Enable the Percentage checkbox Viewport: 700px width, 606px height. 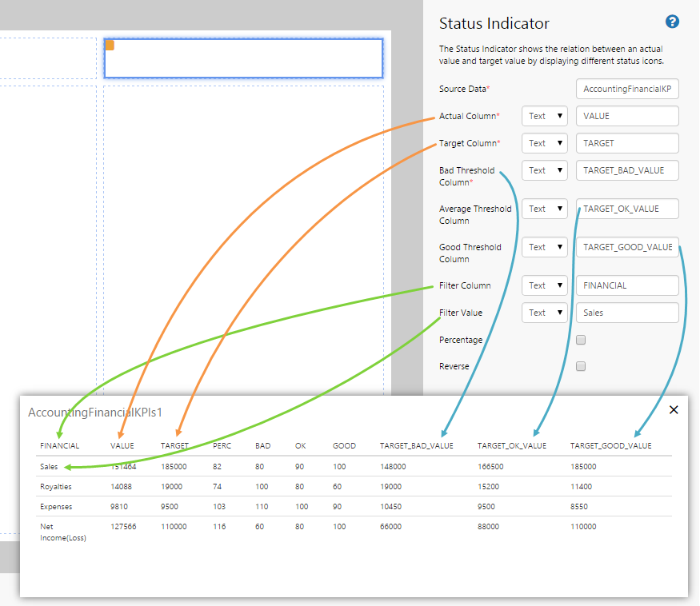(x=582, y=340)
